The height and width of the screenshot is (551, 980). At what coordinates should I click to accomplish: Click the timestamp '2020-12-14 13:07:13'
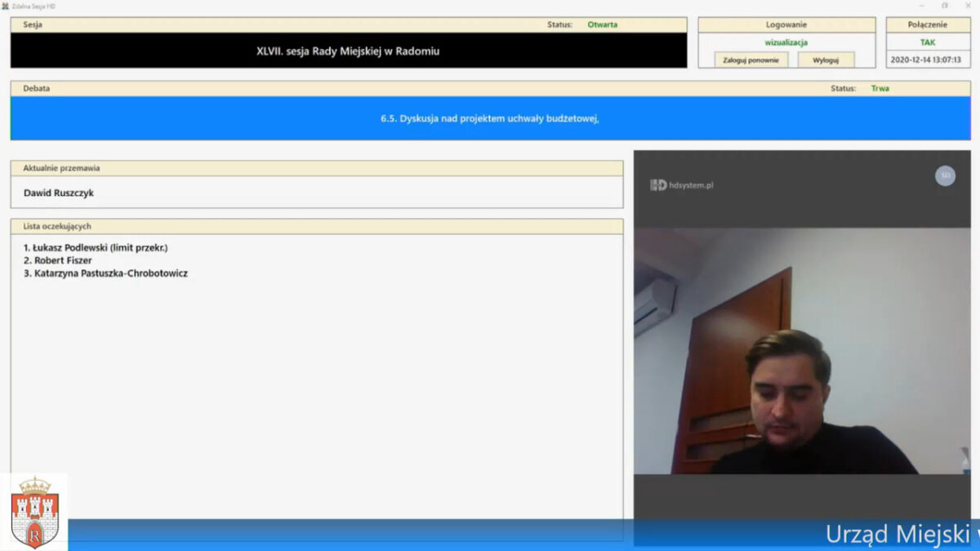click(x=928, y=60)
